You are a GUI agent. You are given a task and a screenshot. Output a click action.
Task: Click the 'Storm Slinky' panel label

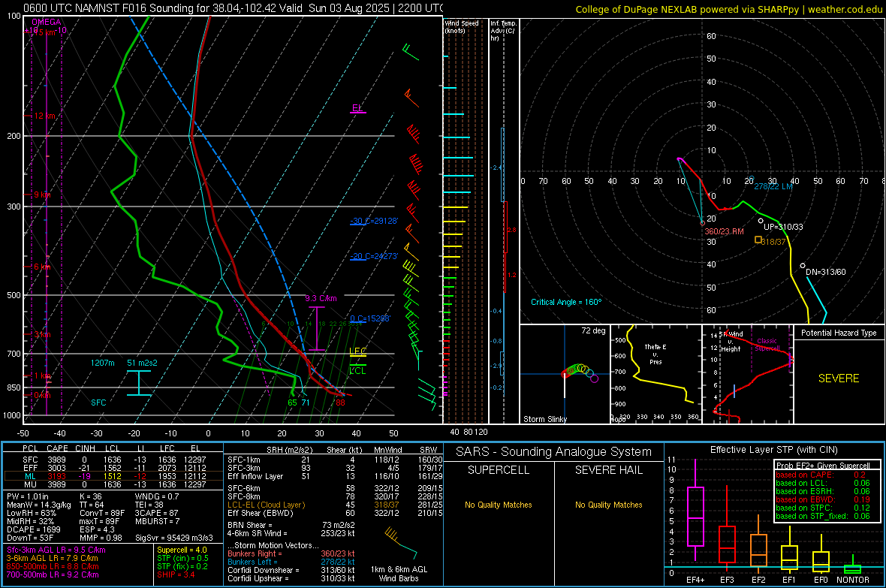[x=544, y=419]
